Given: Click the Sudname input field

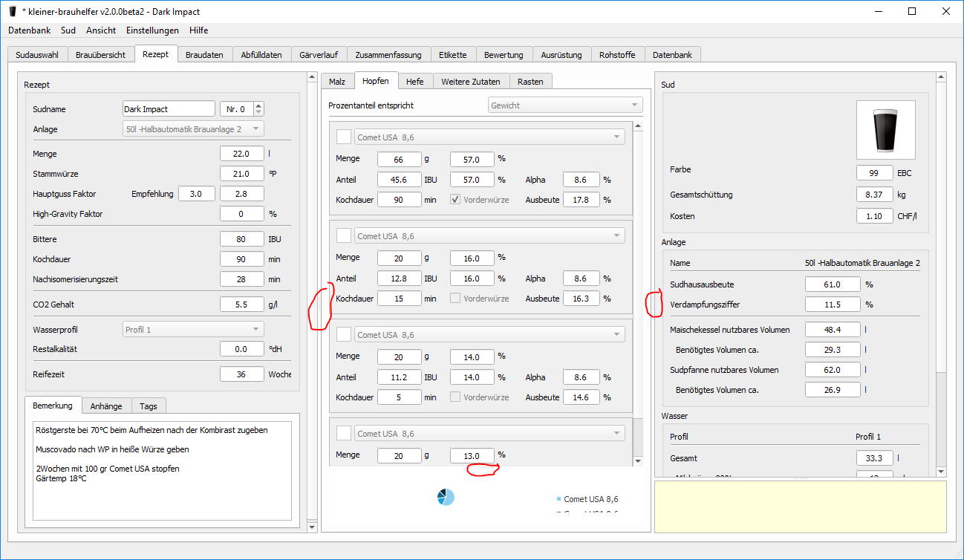Looking at the screenshot, I should [169, 109].
